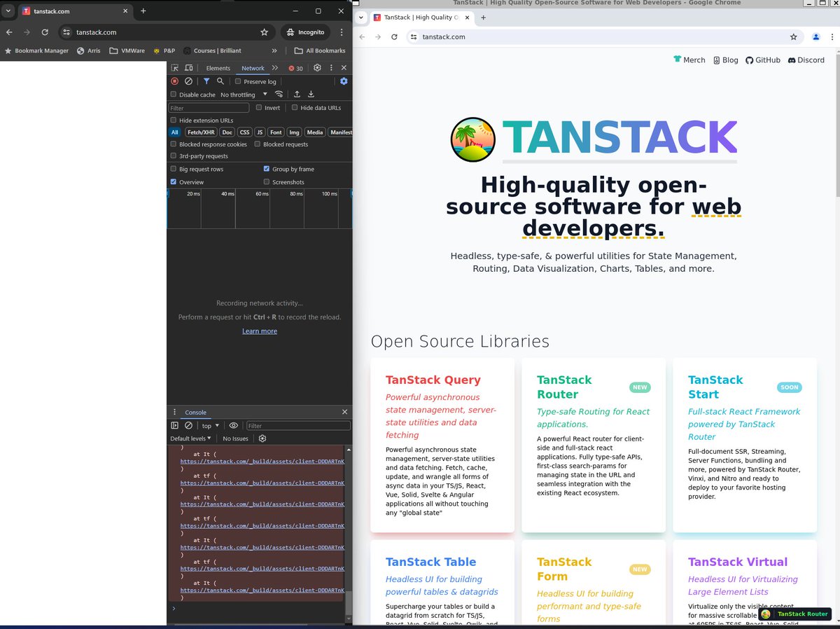The height and width of the screenshot is (629, 840).
Task: Import a HAR file with the upload icon
Action: click(x=297, y=95)
